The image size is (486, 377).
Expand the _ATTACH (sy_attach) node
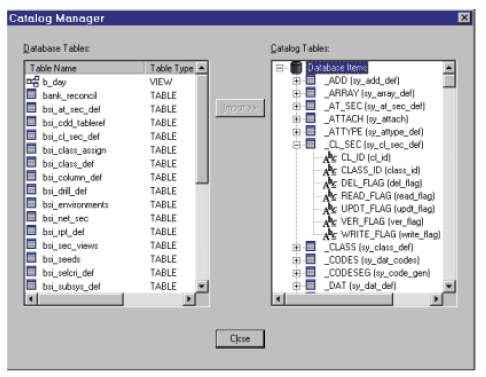click(x=296, y=119)
